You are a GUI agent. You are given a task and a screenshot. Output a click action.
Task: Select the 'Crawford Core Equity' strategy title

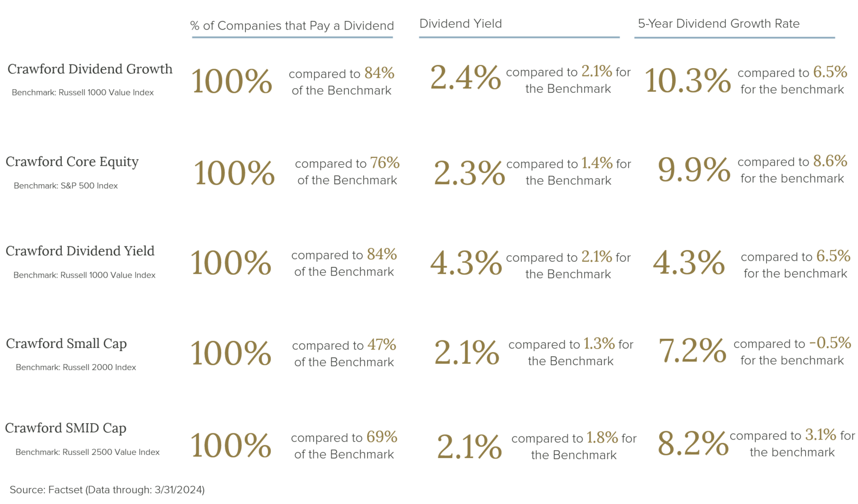tap(72, 161)
